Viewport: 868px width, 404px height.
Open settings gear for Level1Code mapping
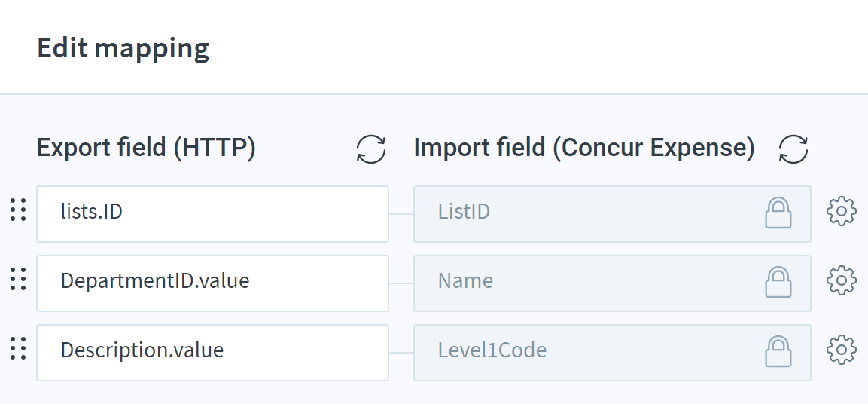(842, 350)
